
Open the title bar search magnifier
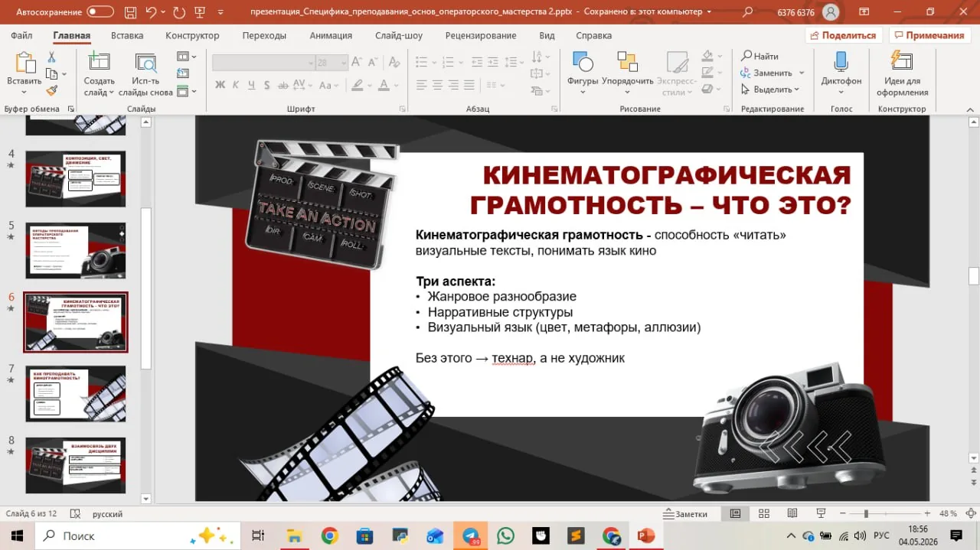(747, 12)
